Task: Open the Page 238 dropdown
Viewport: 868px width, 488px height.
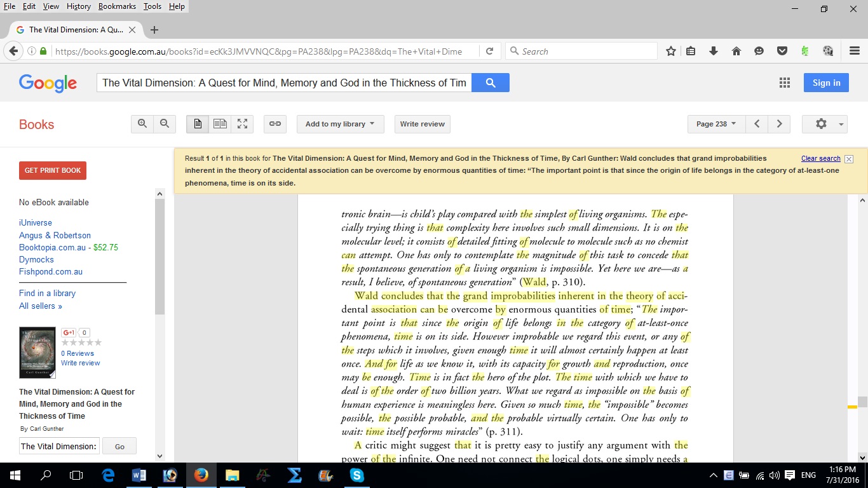Action: [716, 124]
